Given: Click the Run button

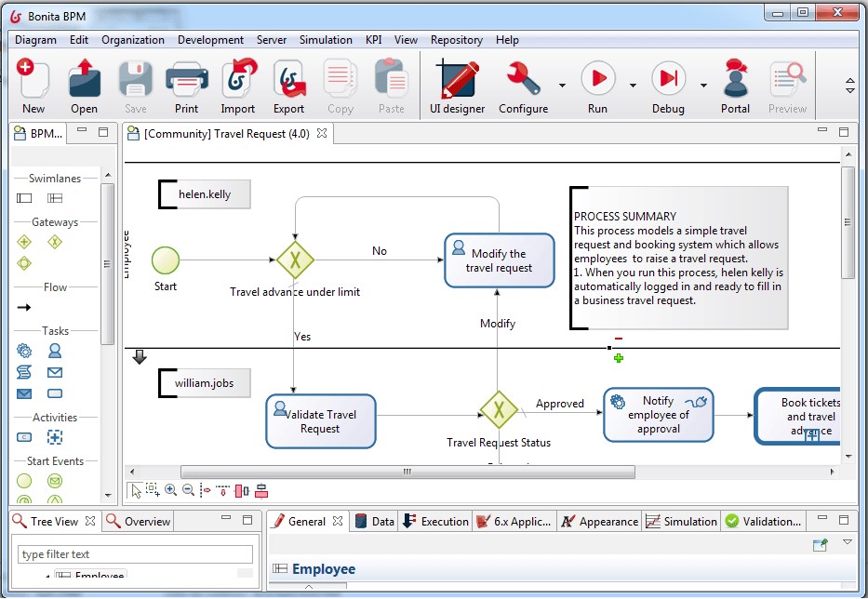Looking at the screenshot, I should 598,87.
